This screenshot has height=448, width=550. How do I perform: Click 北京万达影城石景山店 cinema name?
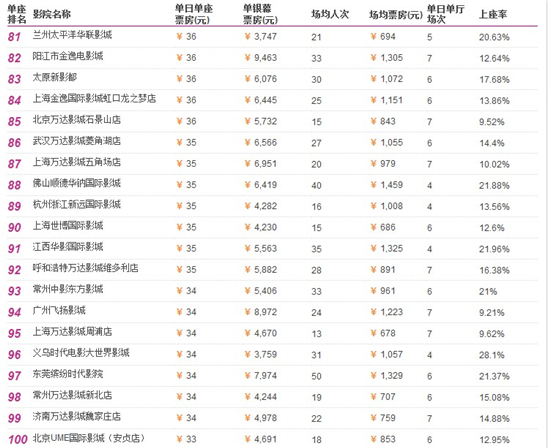(77, 120)
